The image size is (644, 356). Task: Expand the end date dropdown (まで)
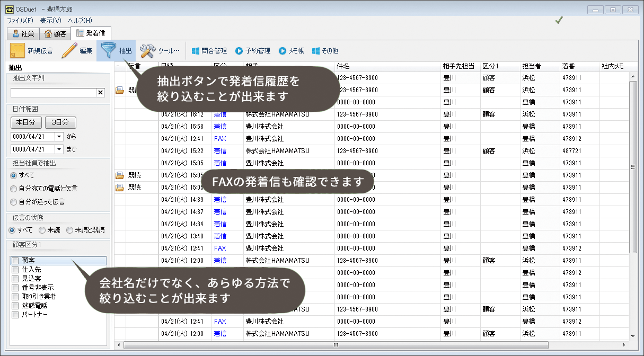[x=59, y=149]
